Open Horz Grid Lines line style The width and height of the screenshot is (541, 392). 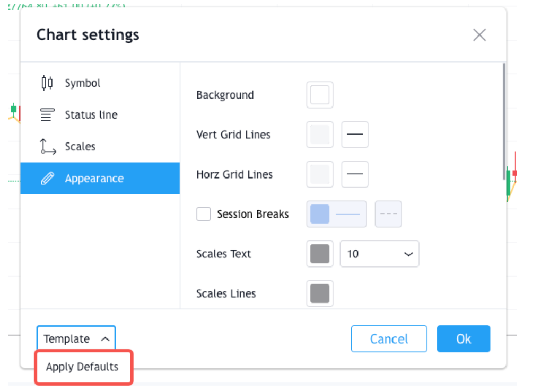pyautogui.click(x=354, y=174)
